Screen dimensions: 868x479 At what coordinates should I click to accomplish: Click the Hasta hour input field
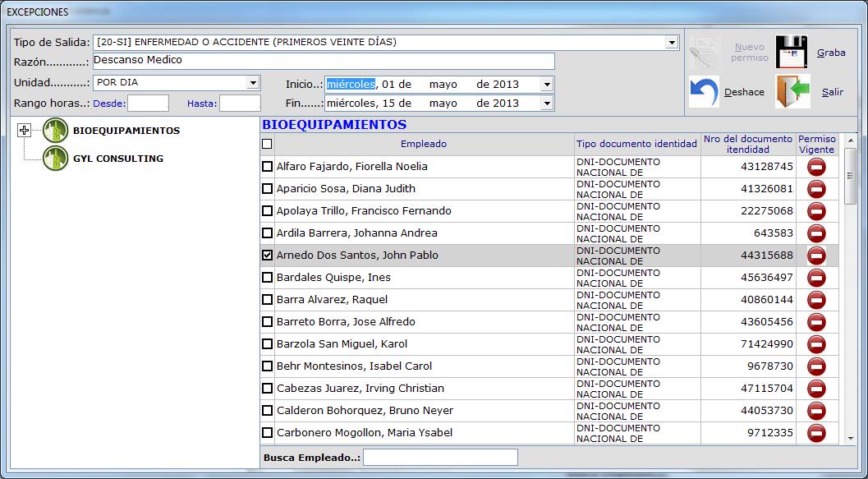pos(240,103)
